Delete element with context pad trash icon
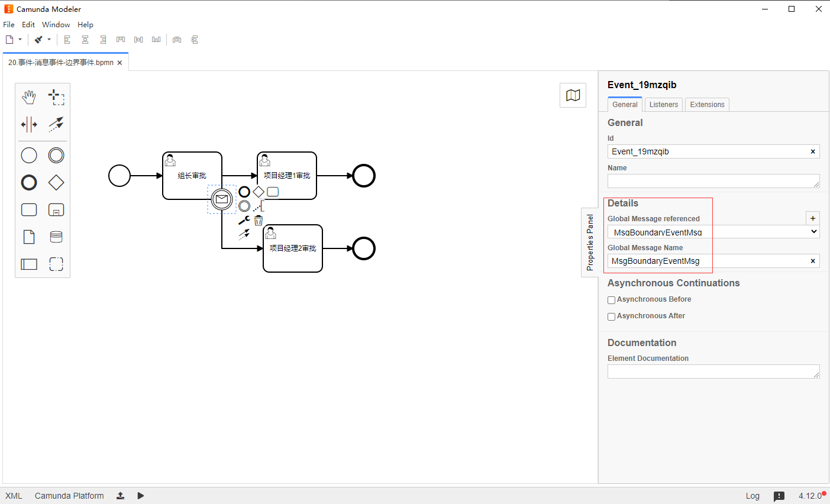830x504 pixels. click(x=259, y=220)
